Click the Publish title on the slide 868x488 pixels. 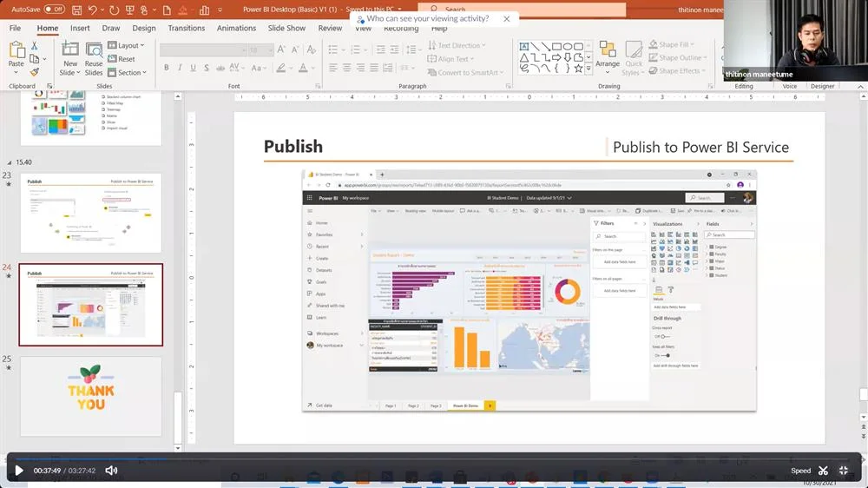[293, 147]
